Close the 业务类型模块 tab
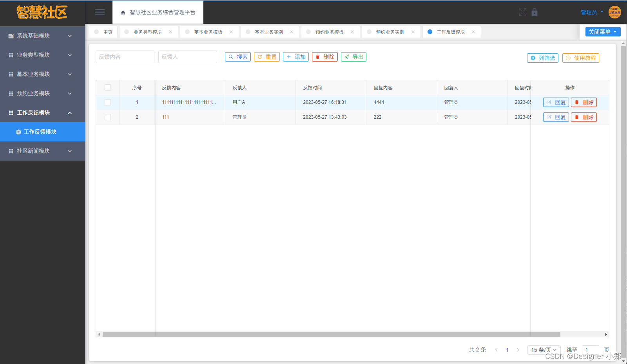The width and height of the screenshot is (627, 364). (170, 32)
